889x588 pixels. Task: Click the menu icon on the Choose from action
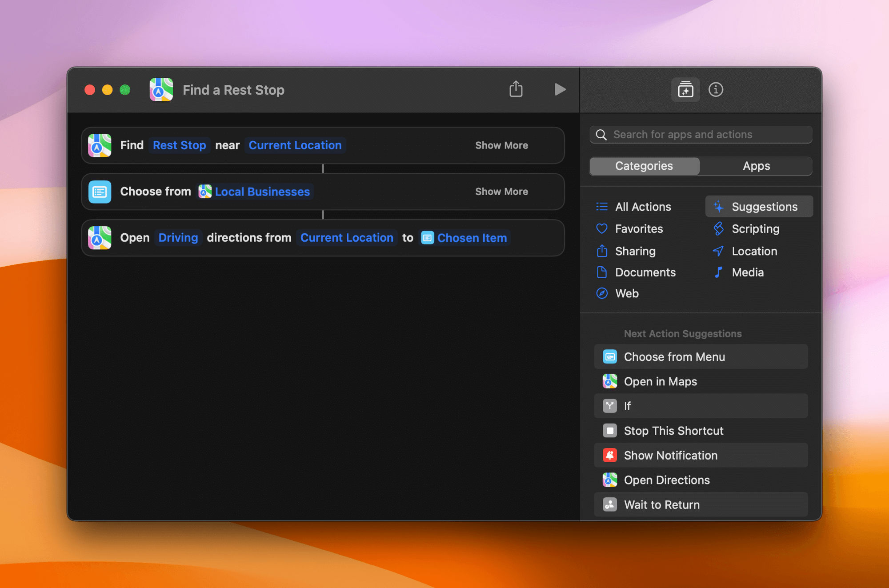[100, 192]
